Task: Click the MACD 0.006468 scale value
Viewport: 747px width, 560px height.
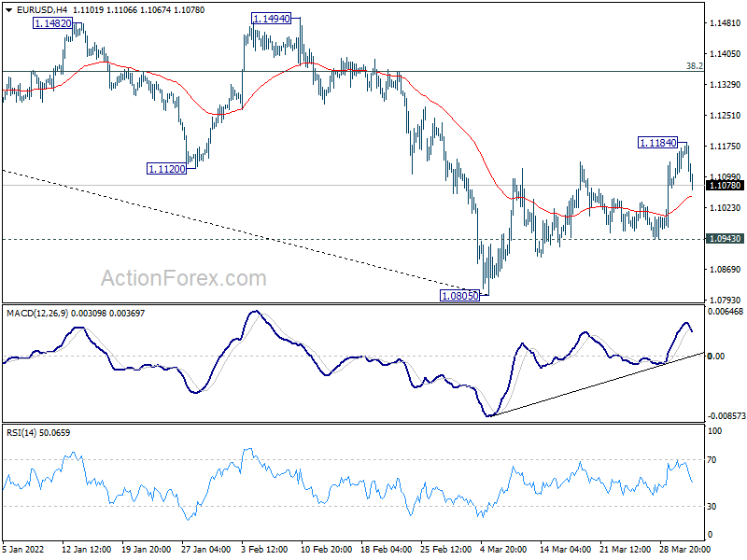Action: coord(726,312)
